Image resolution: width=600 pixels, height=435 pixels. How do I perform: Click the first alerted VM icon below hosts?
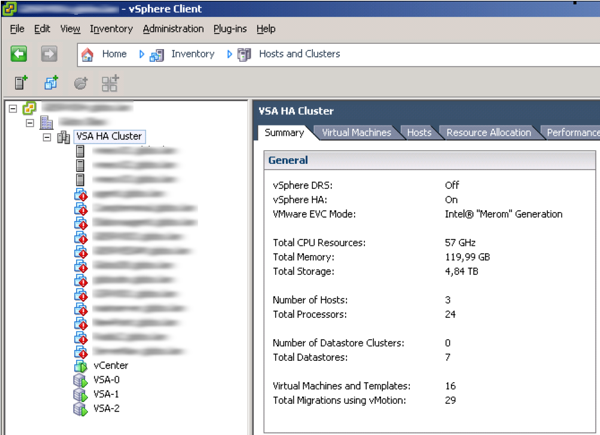point(81,194)
